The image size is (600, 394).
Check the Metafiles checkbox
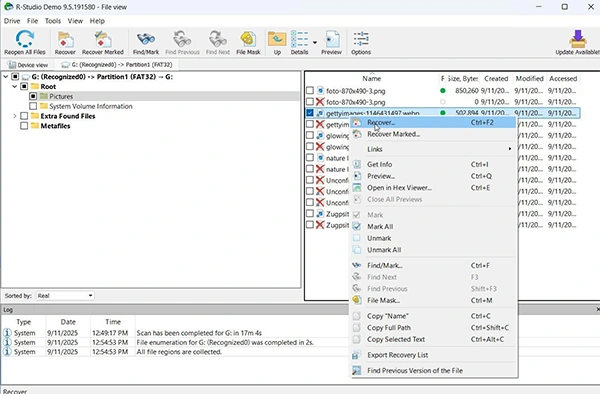[x=24, y=126]
